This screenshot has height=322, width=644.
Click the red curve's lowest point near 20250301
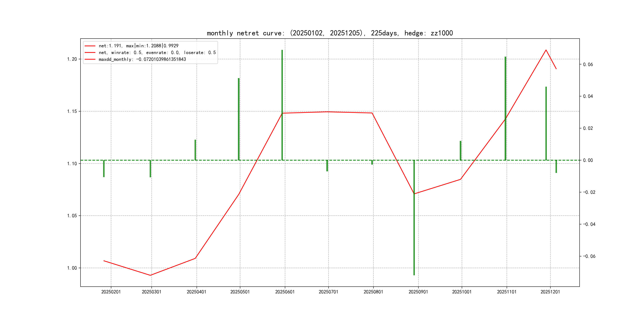coord(150,275)
